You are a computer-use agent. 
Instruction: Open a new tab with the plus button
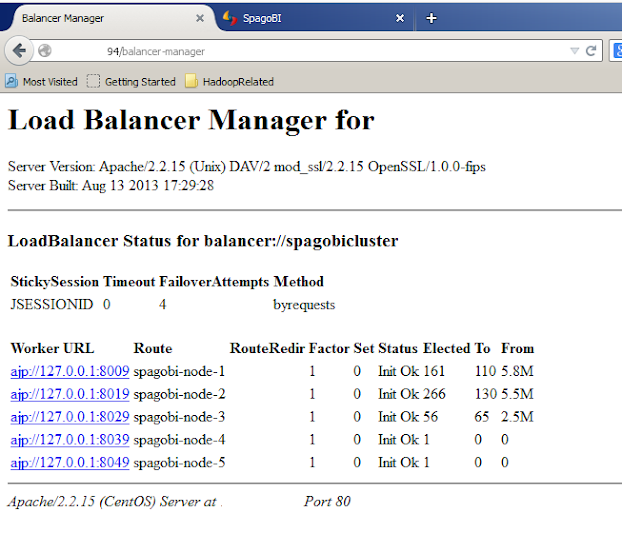tap(431, 18)
